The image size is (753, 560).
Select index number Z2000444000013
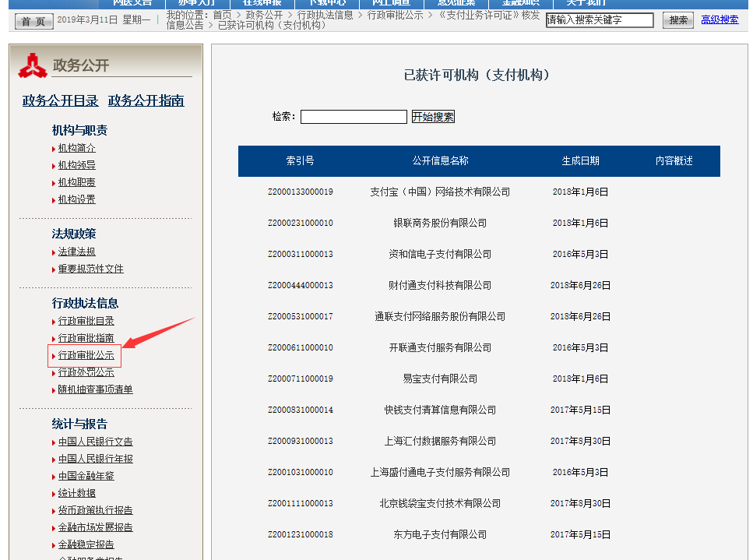pos(300,286)
